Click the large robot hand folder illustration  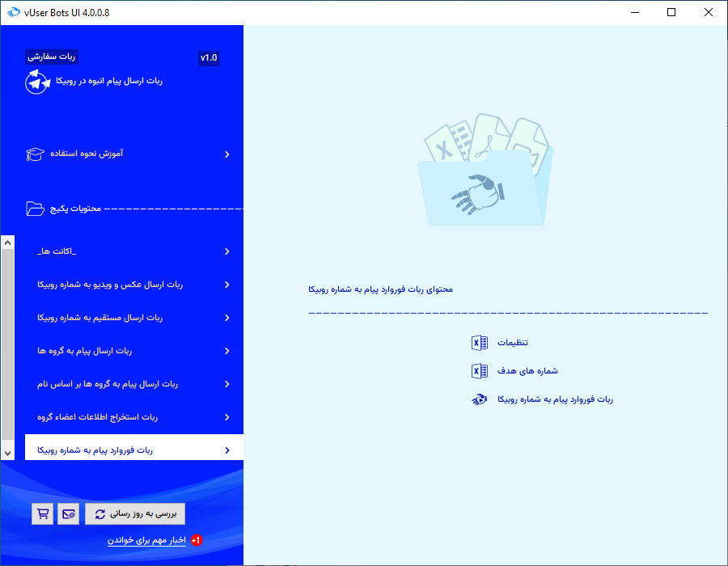[485, 170]
